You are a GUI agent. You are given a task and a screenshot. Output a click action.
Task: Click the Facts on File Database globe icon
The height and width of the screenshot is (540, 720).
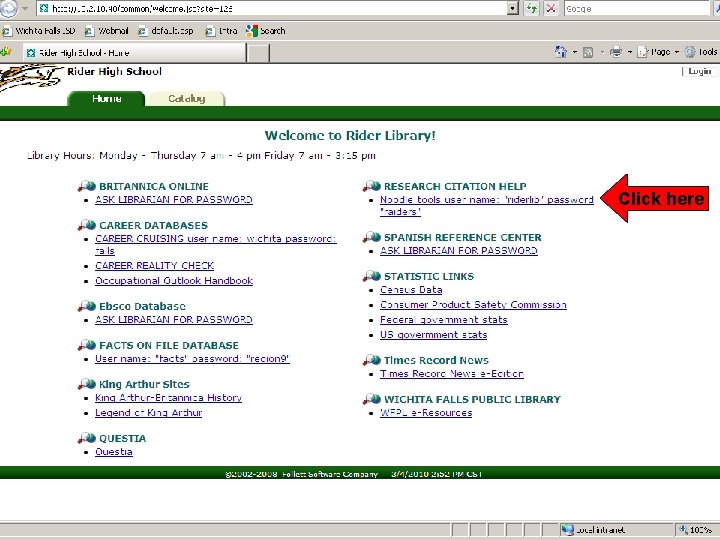click(87, 345)
